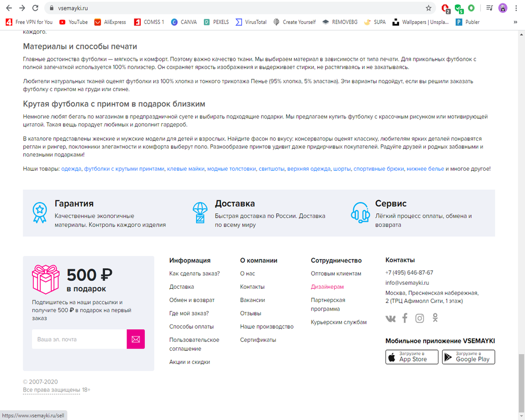Open the VK social icon

point(391,318)
